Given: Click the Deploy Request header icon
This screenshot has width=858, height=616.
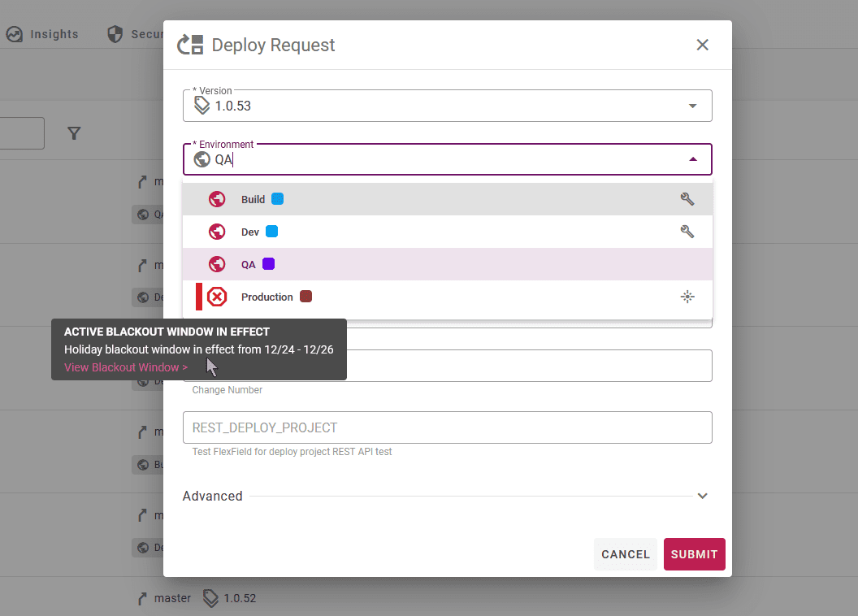Looking at the screenshot, I should [190, 45].
